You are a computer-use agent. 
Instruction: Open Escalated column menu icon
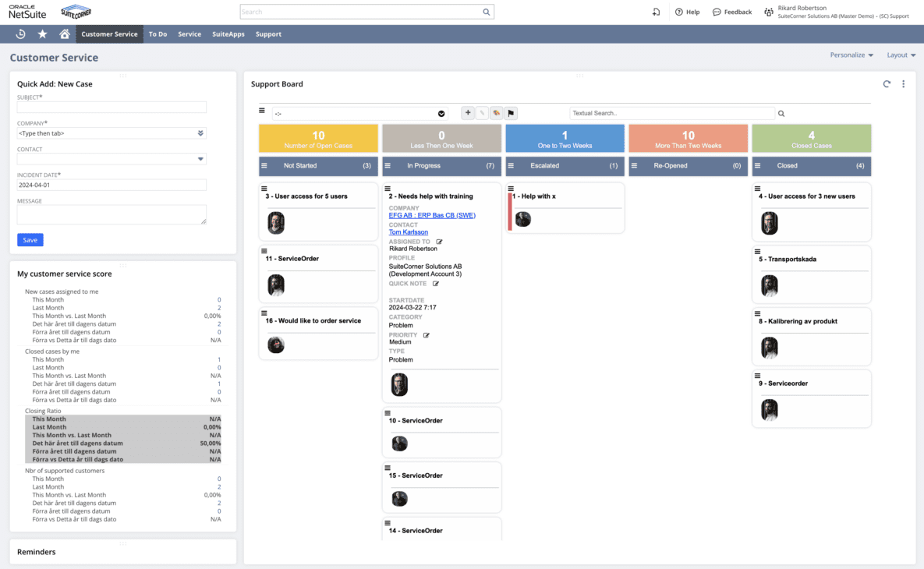[x=511, y=165]
